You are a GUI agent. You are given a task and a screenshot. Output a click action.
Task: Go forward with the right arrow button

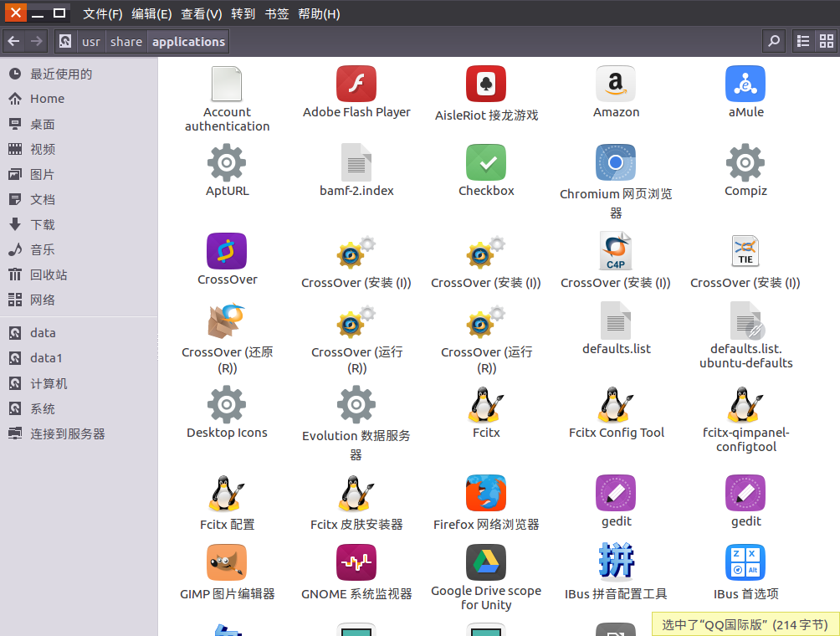37,41
